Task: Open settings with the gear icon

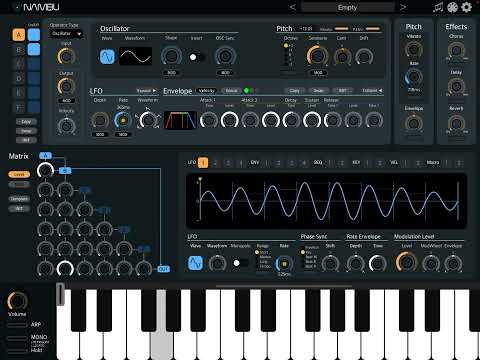Action: (x=467, y=7)
